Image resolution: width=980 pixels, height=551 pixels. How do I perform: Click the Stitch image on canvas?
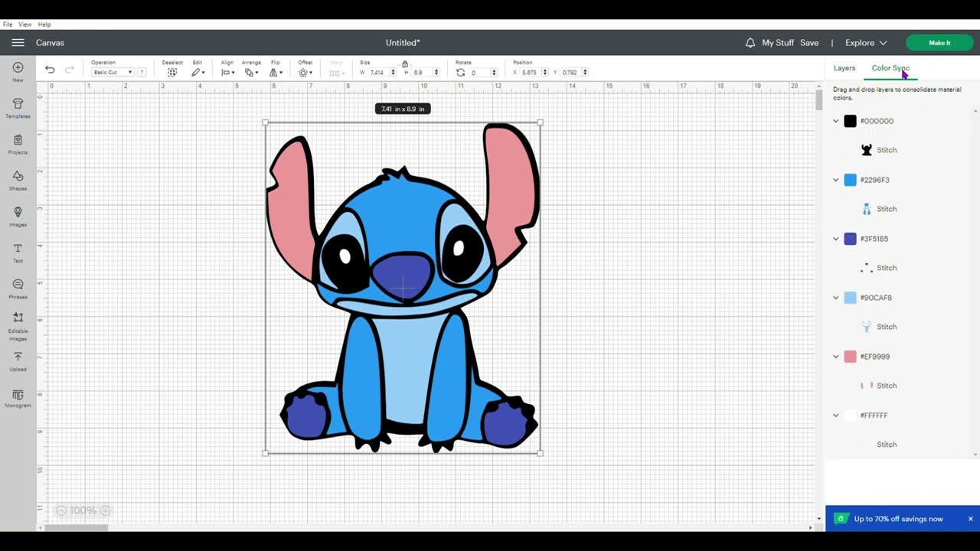click(x=403, y=288)
